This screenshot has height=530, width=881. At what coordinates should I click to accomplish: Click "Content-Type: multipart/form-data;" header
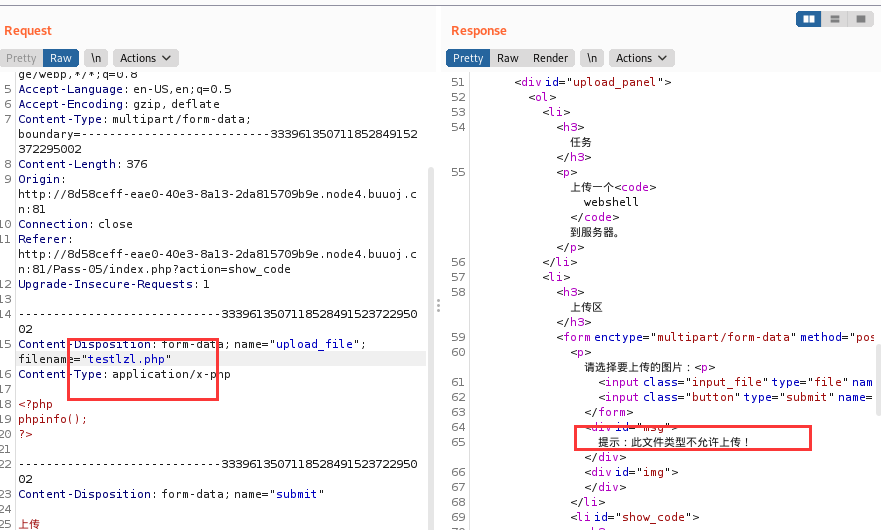click(134, 119)
